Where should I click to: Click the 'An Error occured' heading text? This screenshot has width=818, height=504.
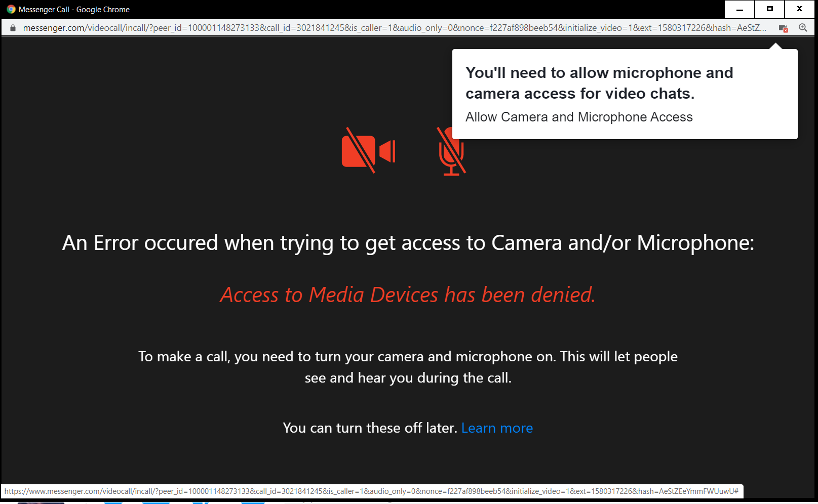tap(408, 243)
